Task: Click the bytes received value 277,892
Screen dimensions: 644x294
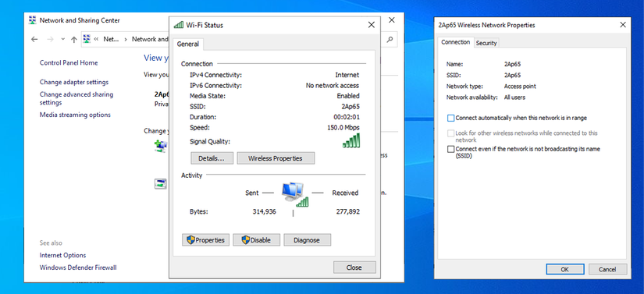Action: click(x=347, y=211)
